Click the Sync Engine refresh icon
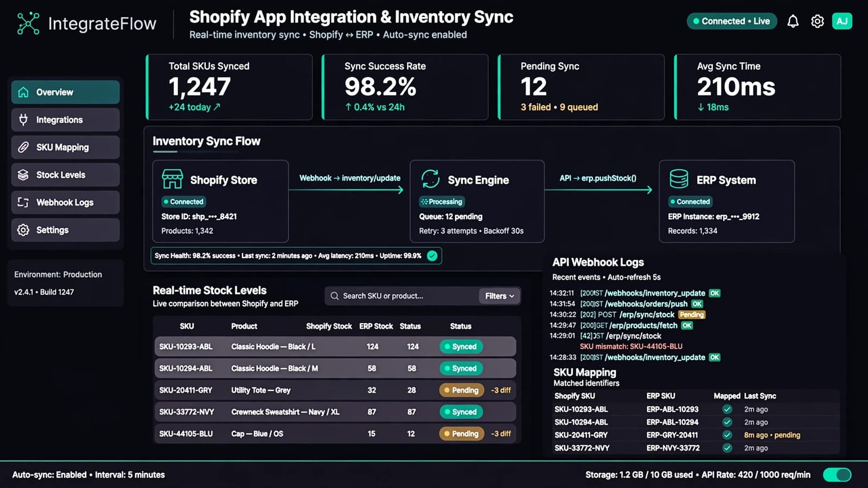Viewport: 868px width, 488px height. coord(430,179)
